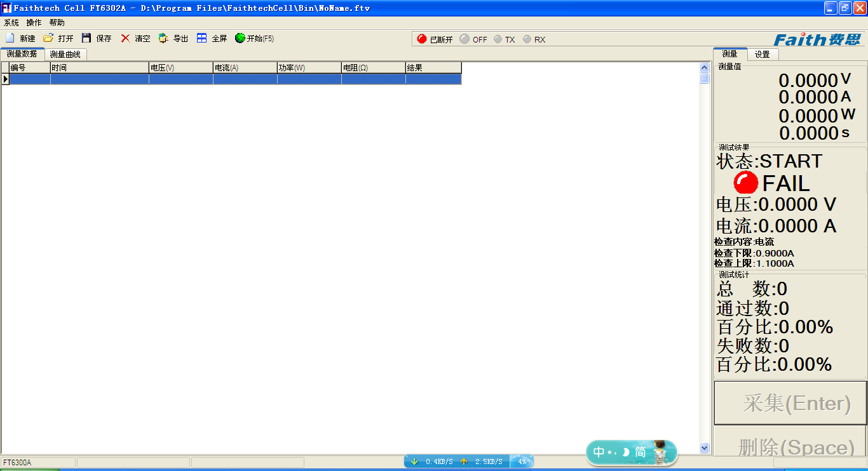Click the red 已断开 connection indicator

coord(422,39)
